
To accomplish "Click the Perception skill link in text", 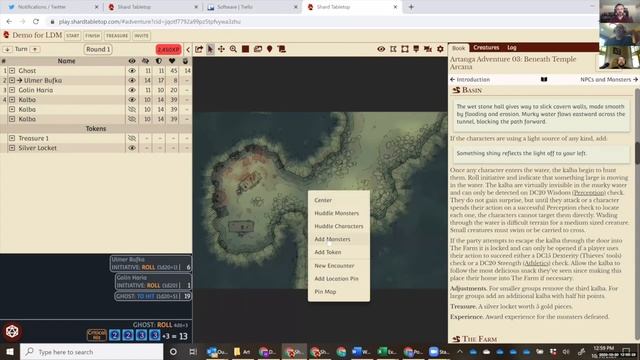I will click(589, 193).
